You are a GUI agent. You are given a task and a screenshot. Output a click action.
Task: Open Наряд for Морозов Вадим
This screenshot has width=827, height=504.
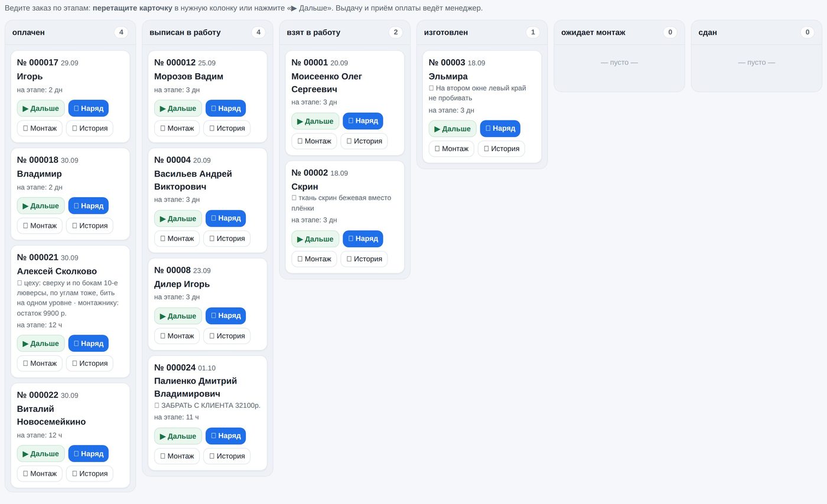coord(226,108)
